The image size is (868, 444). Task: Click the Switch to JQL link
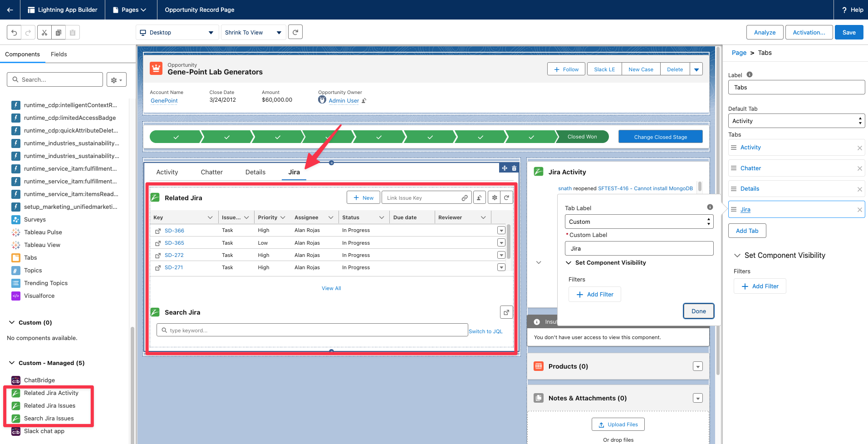click(x=485, y=331)
